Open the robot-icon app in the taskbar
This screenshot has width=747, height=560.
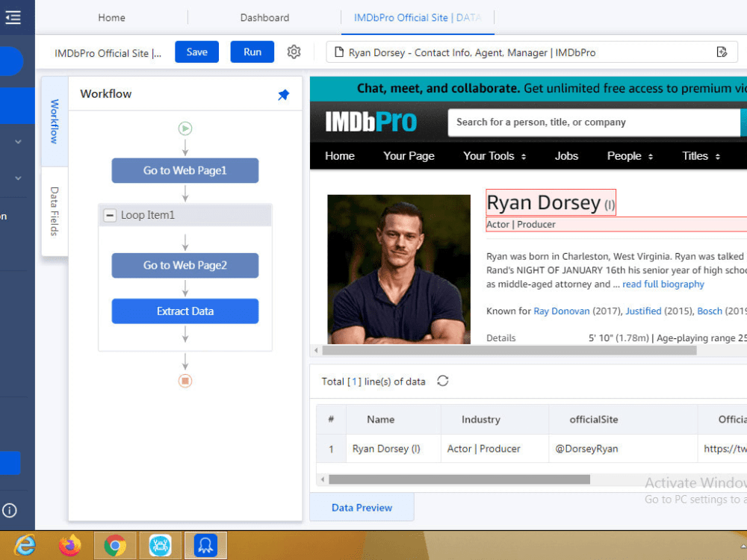coord(160,545)
